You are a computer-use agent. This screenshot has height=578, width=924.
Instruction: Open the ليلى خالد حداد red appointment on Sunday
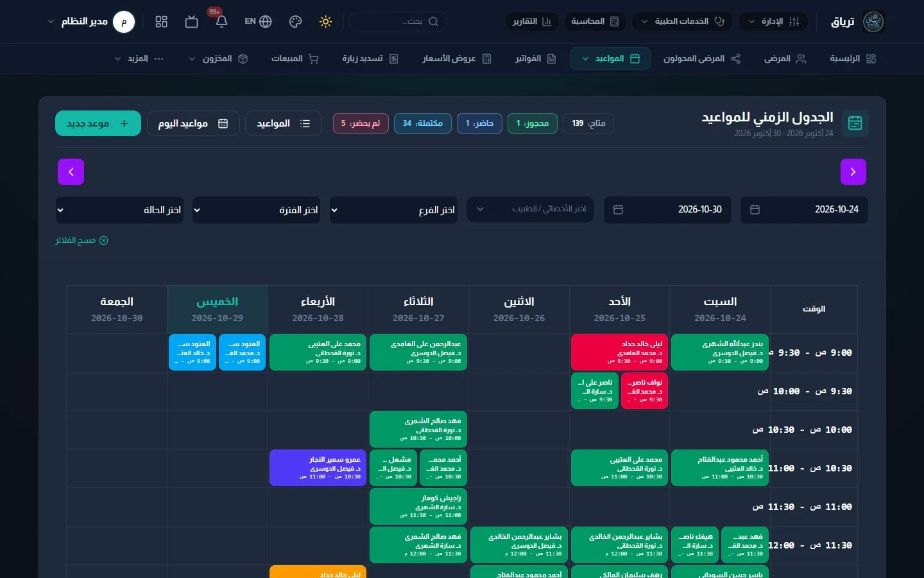click(619, 353)
